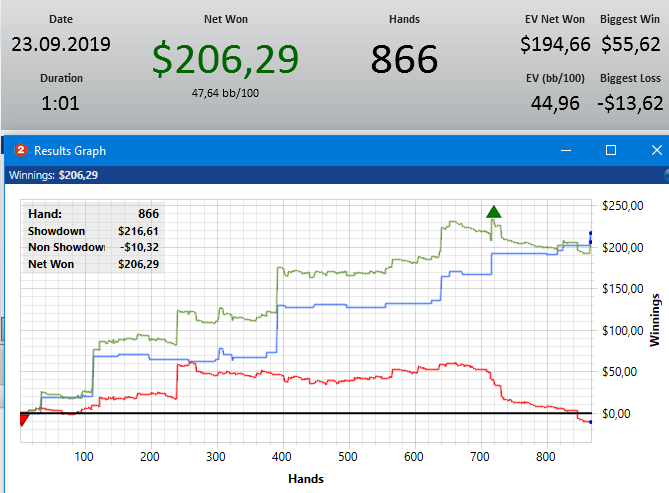
Task: Click the Hands count 866
Action: click(404, 59)
